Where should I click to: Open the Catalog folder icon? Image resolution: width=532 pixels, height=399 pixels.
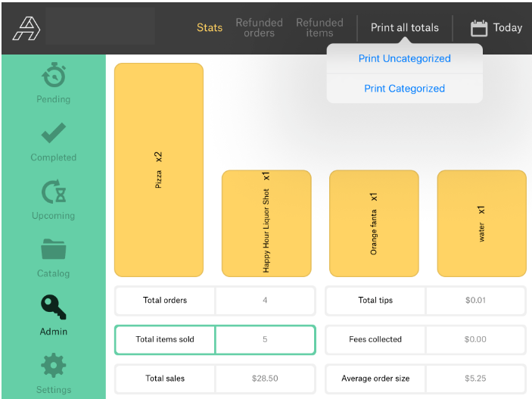pos(53,250)
